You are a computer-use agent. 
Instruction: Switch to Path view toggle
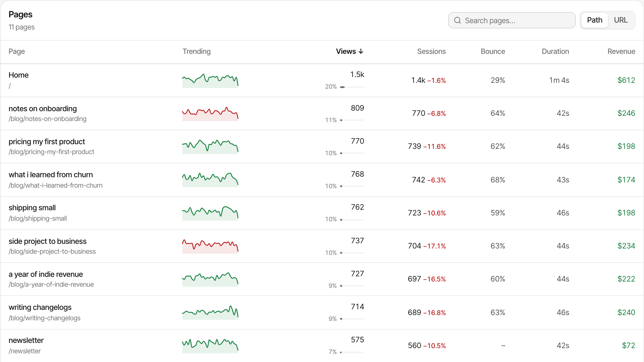(594, 20)
